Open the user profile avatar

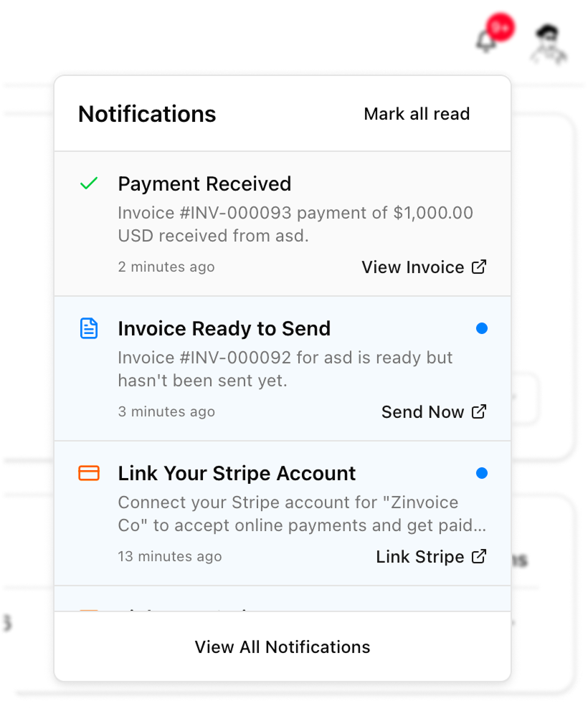[548, 42]
